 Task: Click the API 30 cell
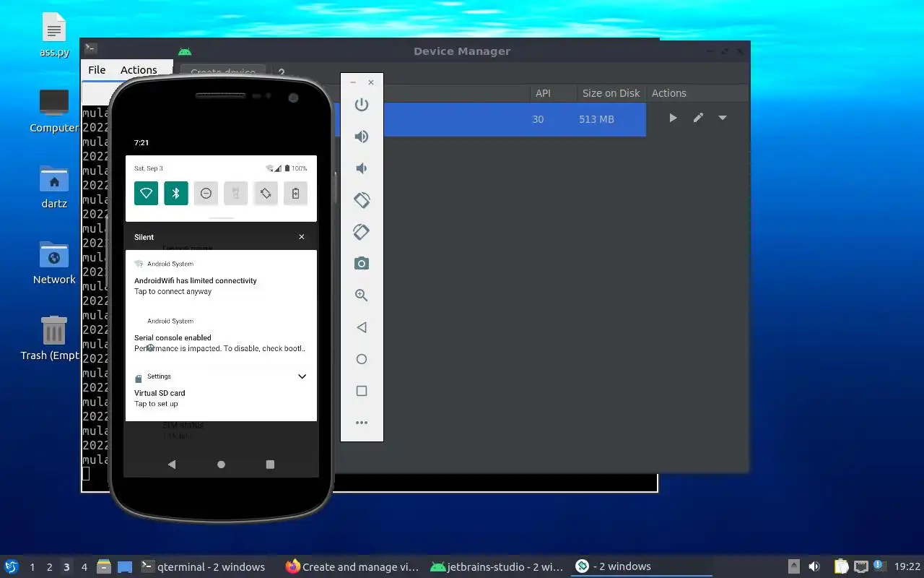538,119
